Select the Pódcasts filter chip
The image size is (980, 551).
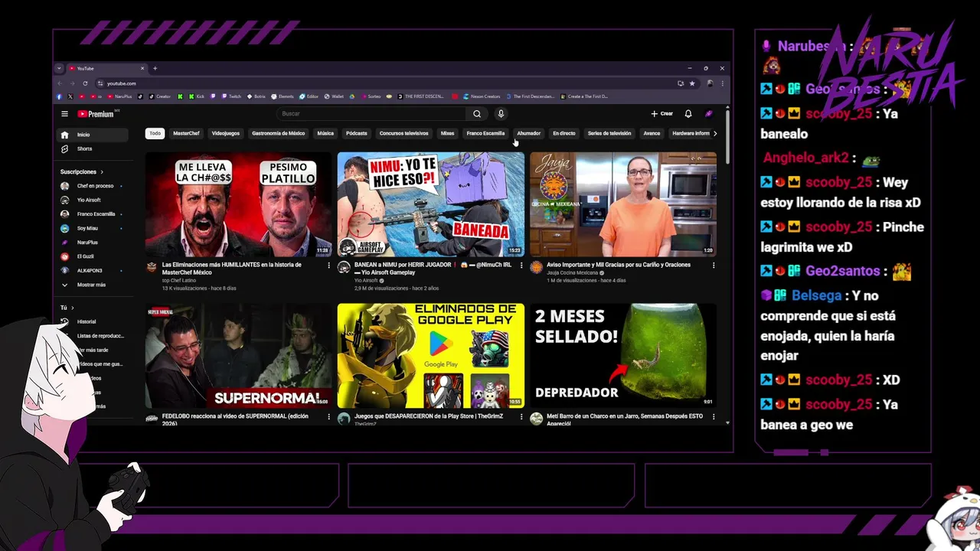coord(357,133)
